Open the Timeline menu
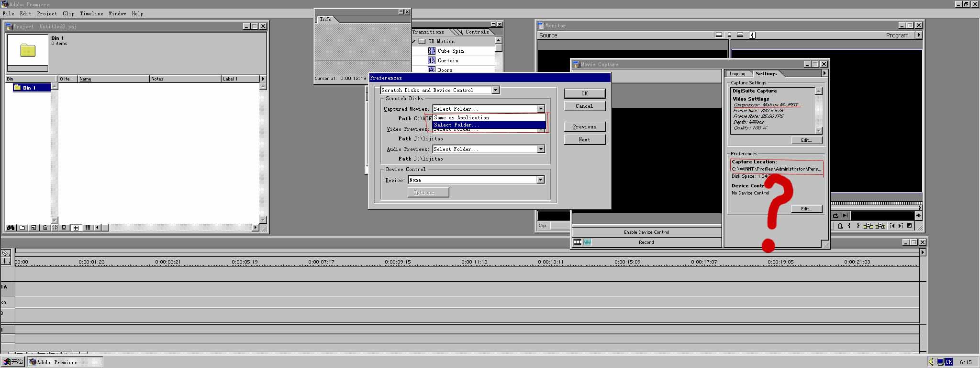The image size is (980, 368). coord(91,13)
